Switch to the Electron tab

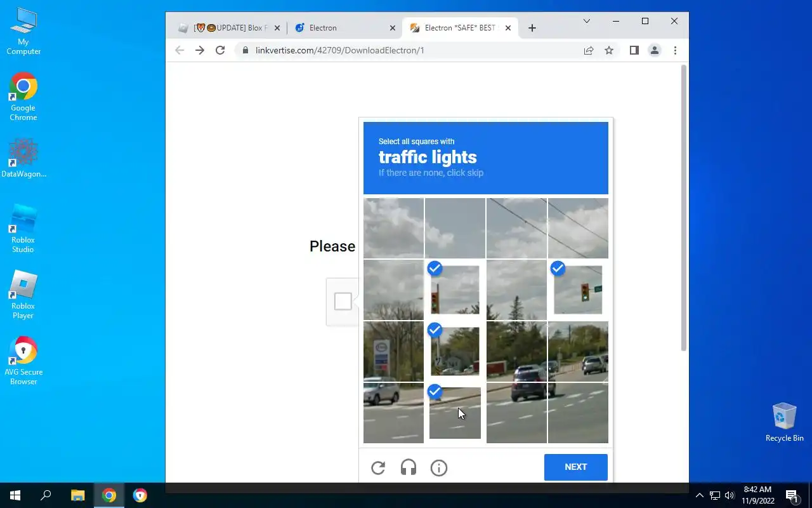click(344, 28)
